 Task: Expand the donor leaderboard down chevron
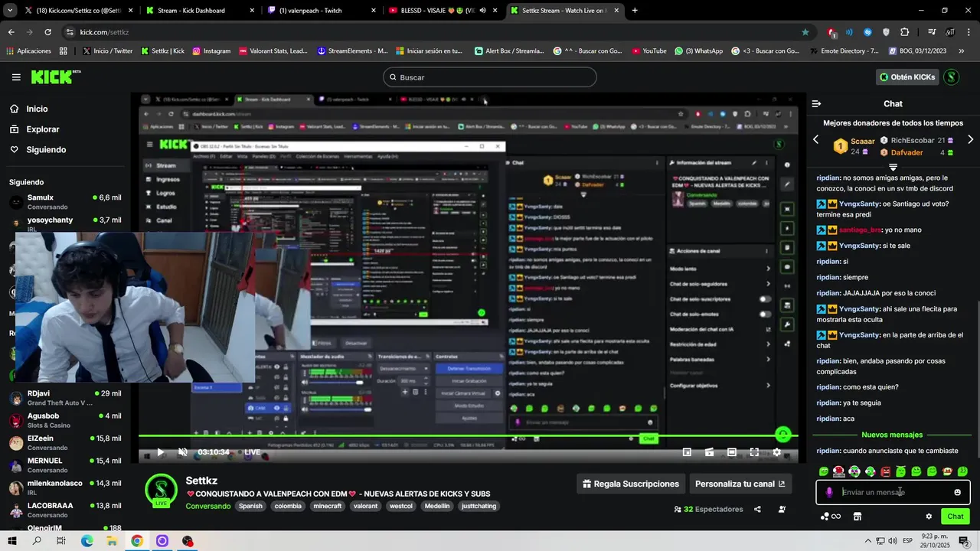(x=893, y=167)
